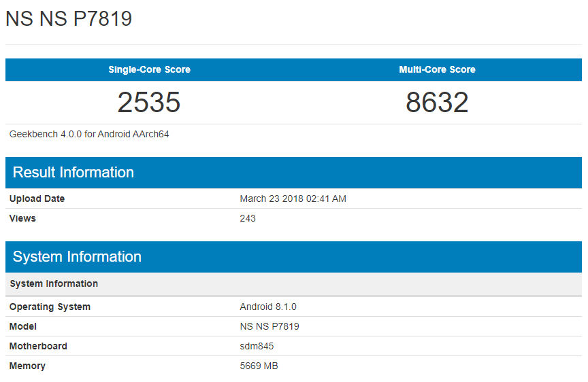Click the blue System Information section header
The width and height of the screenshot is (588, 382).
77,257
